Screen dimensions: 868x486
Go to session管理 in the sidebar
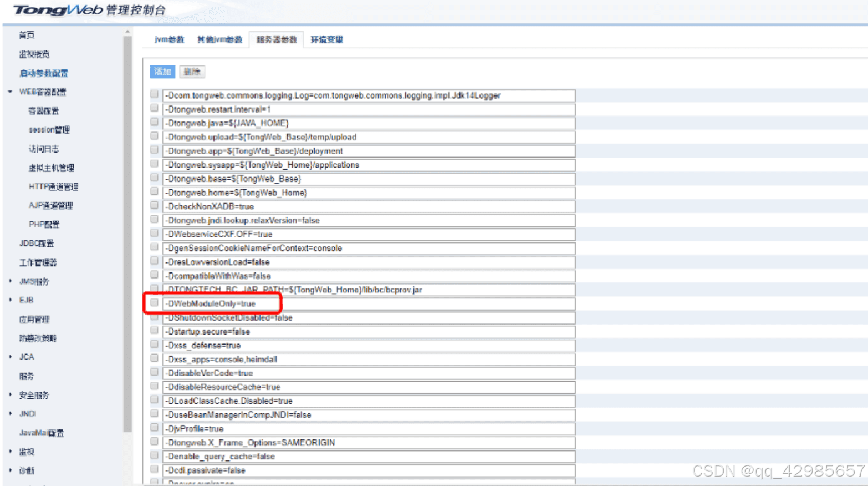click(x=49, y=130)
